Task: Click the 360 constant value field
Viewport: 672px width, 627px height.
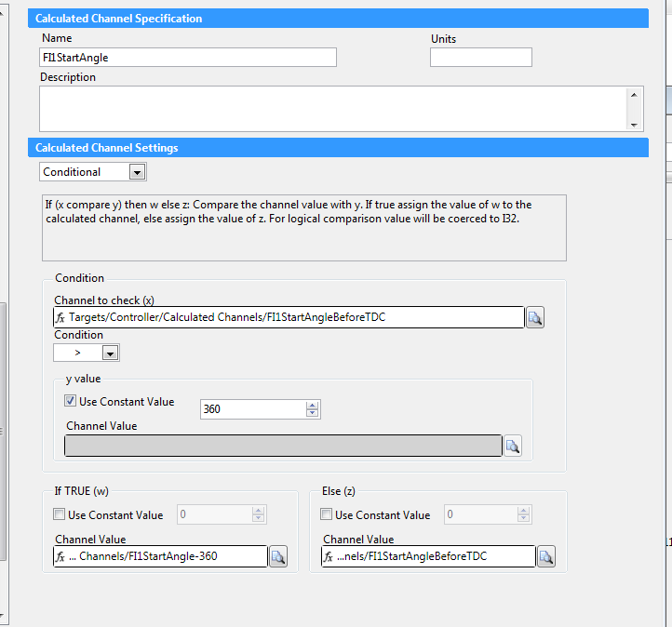Action: [251, 409]
